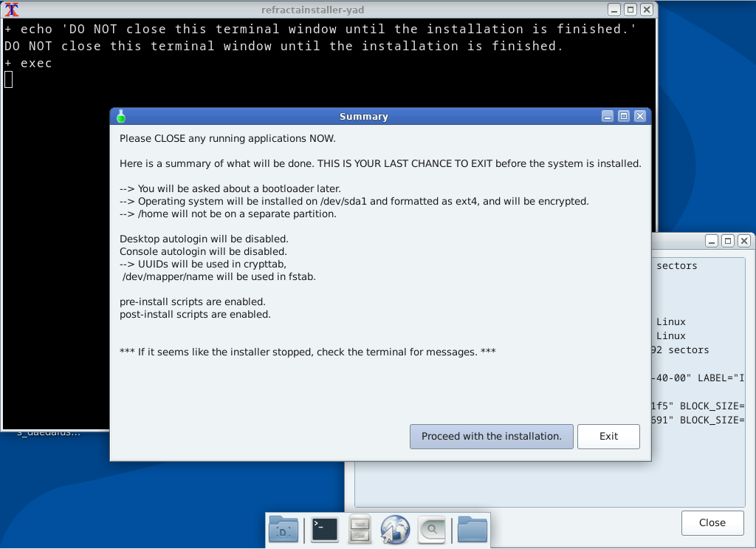Click the X icon in refractainstaller-yad titlebar
Screen dimensions: 756x549
click(x=646, y=10)
